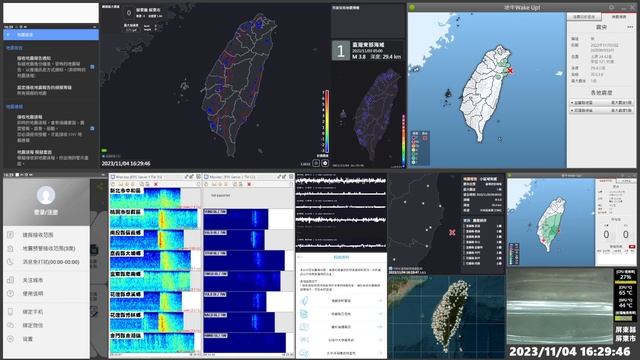640x360 pixels.
Task: Click the intensity legend on large Wake Up map
Action: click(420, 148)
